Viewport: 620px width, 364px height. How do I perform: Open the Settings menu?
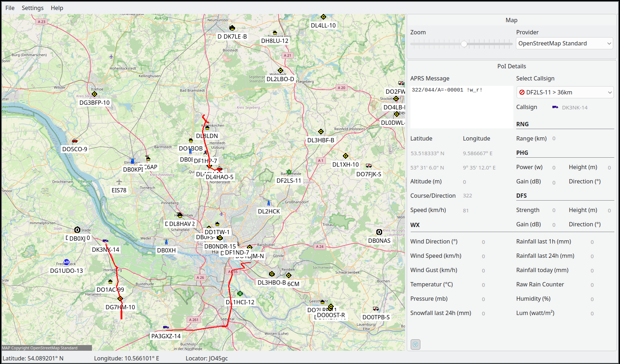pyautogui.click(x=33, y=8)
